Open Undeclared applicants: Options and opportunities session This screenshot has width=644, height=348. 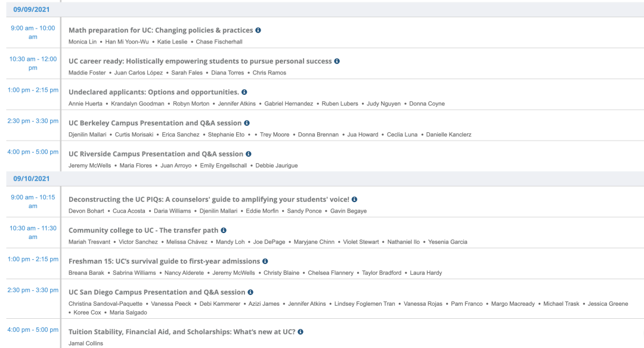coord(154,92)
